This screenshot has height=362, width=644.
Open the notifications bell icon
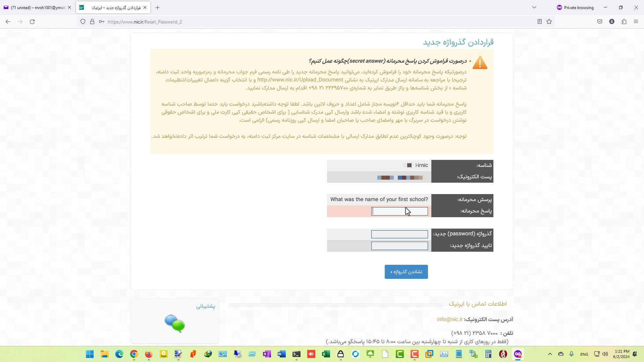point(635,354)
